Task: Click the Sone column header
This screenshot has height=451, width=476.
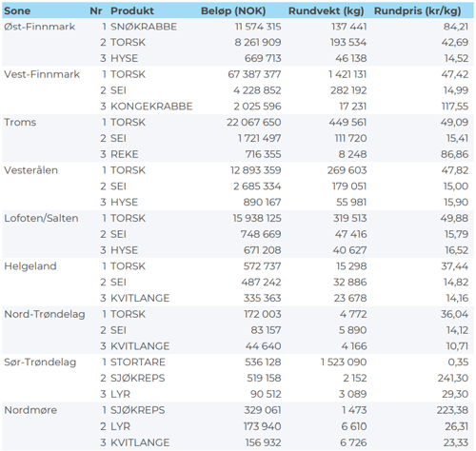Action: pos(17,11)
